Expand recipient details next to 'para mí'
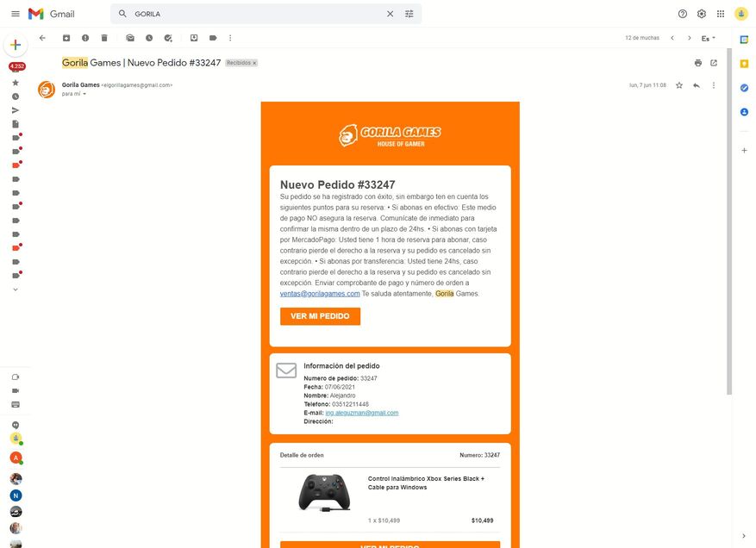This screenshot has width=756, height=548. [84, 94]
